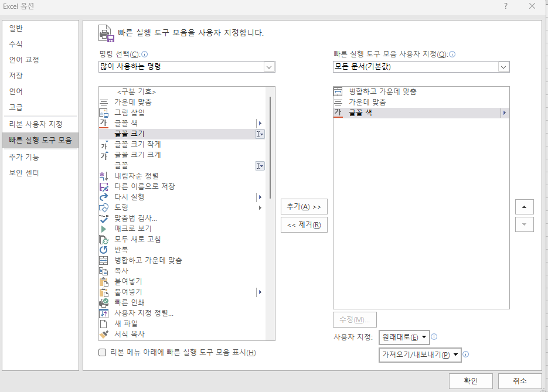
Task: Click the 가운데 맞춤 icon in the toolbar list
Action: click(x=338, y=103)
